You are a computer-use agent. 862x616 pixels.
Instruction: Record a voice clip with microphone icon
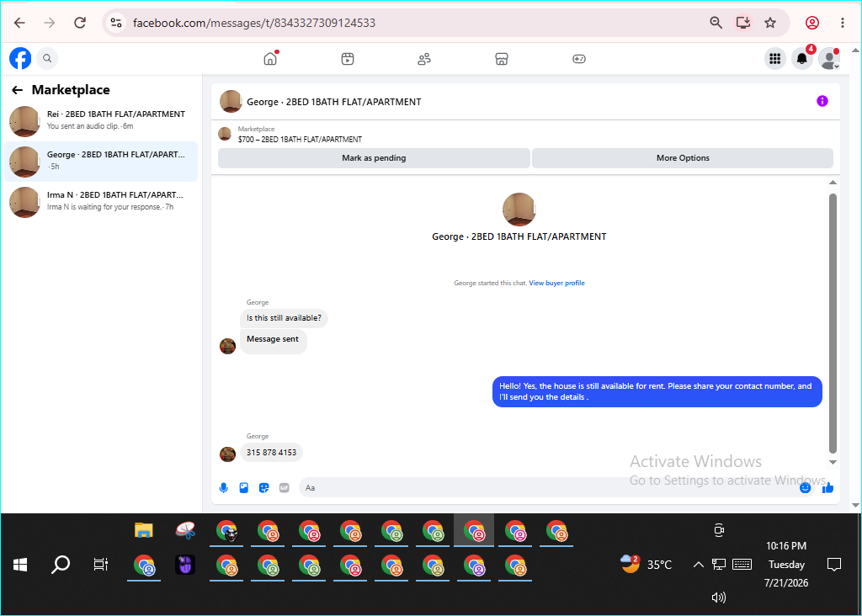tap(224, 488)
